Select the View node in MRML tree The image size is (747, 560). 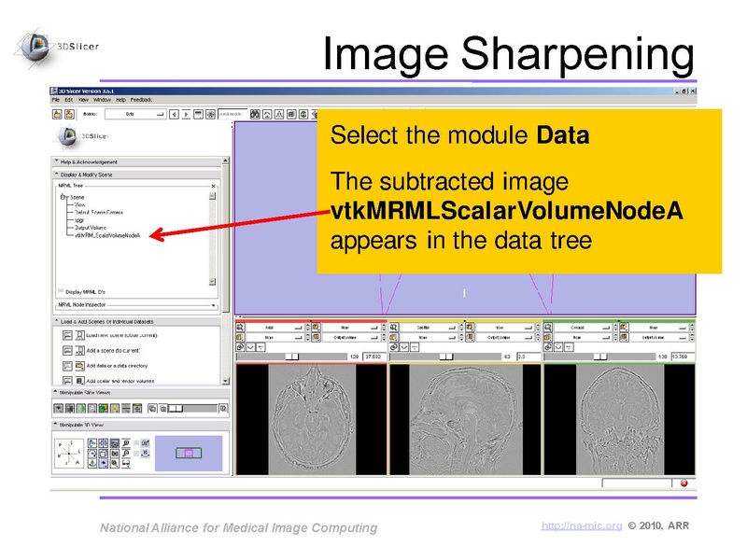point(79,204)
